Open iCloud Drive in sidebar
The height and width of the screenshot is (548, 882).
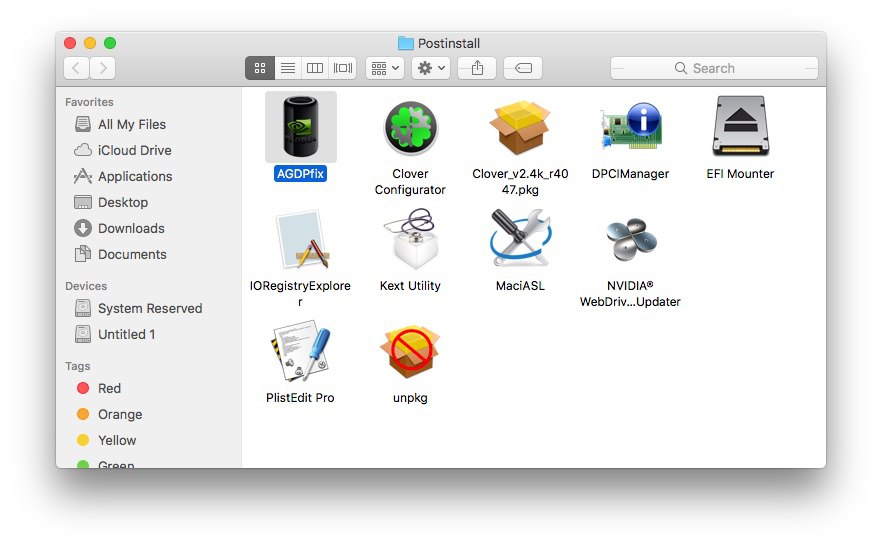(123, 150)
